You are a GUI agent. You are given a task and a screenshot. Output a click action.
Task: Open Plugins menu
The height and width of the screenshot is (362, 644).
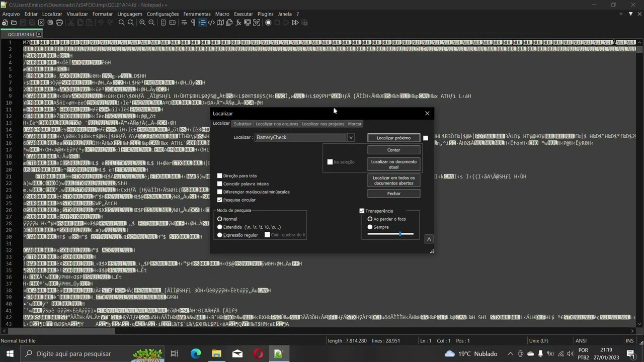point(265,14)
